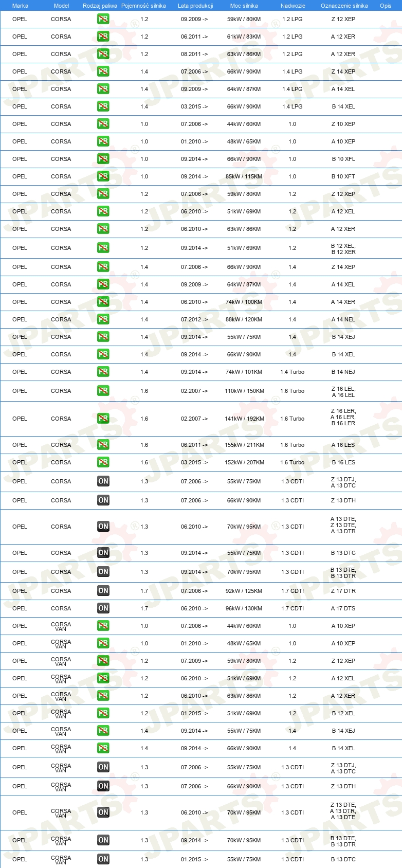This screenshot has height=868, width=402.
Task: Click the Model column header
Action: point(61,6)
